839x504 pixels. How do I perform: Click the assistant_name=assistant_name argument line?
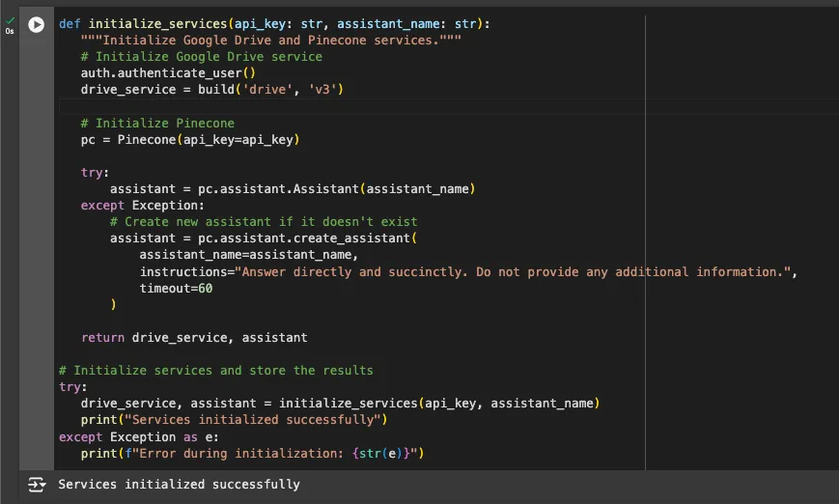(248, 255)
